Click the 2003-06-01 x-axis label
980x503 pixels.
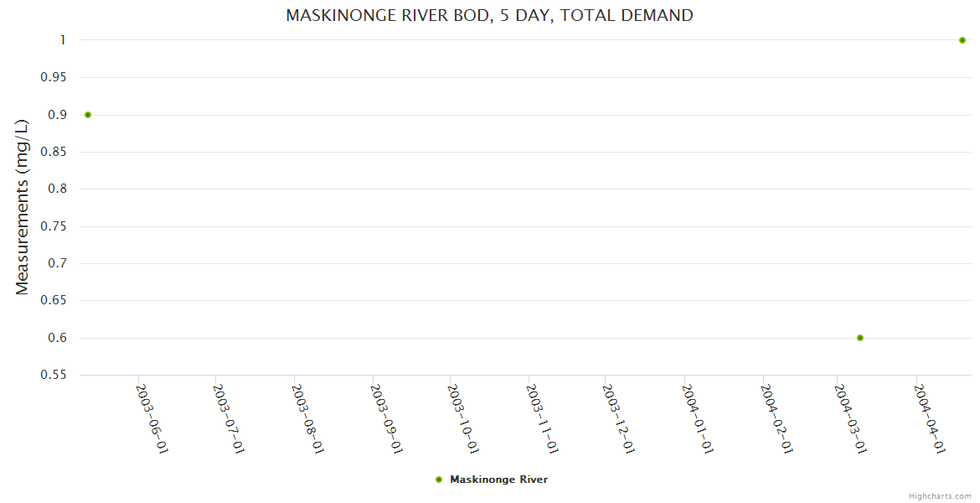point(152,419)
